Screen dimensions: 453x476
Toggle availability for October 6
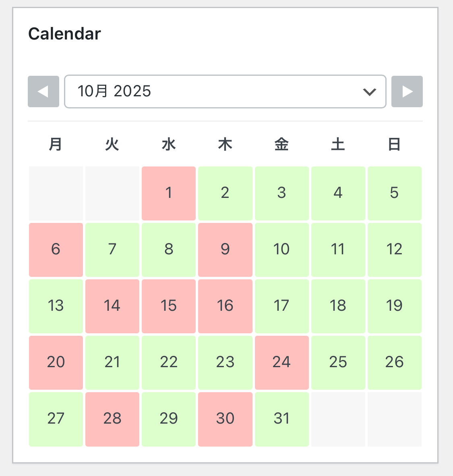pyautogui.click(x=56, y=249)
